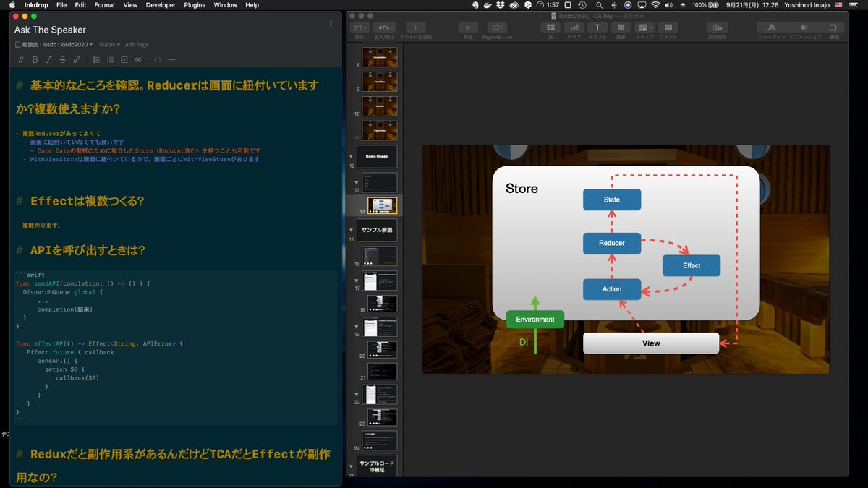
Task: Select the State box on the slide
Action: 612,200
